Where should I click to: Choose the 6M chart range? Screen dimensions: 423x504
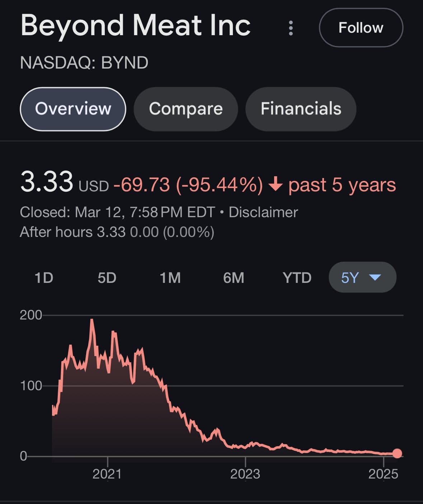coord(234,277)
